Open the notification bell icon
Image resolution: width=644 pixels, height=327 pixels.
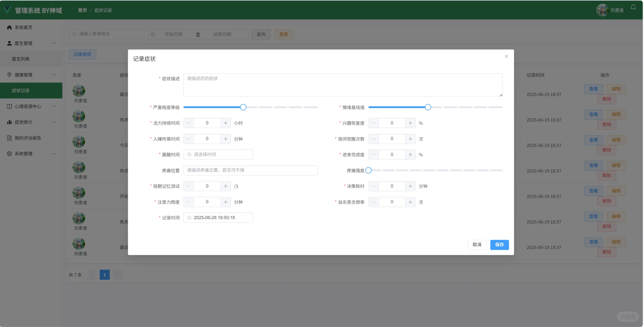(x=633, y=7)
